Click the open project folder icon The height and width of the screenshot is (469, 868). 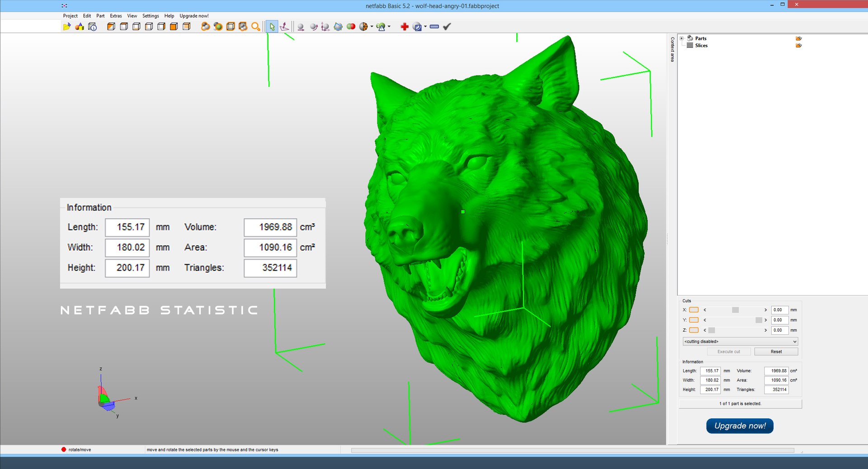[x=66, y=27]
